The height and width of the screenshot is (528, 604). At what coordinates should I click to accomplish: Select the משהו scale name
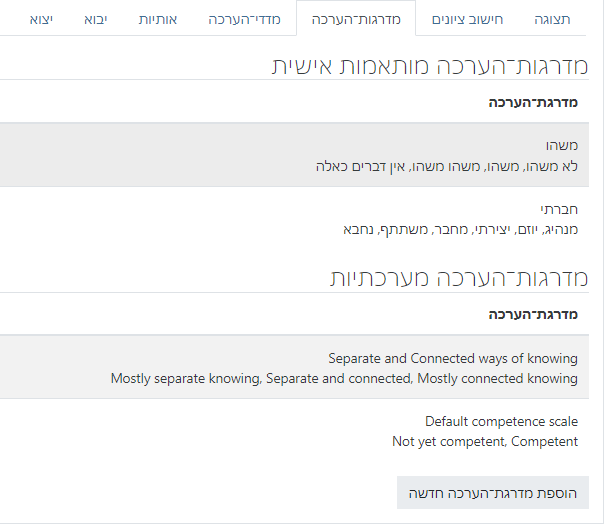pyautogui.click(x=559, y=146)
